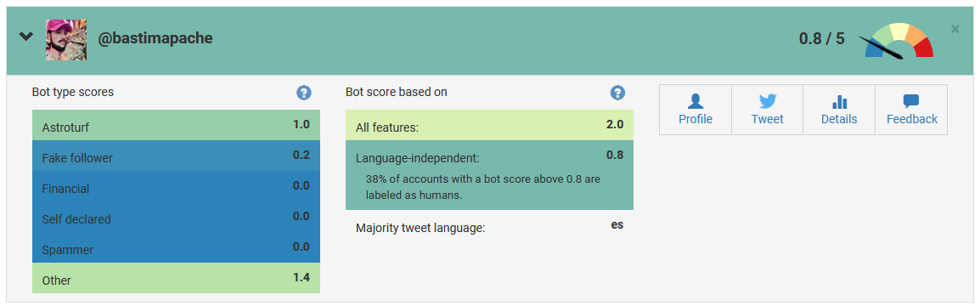980x306 pixels.
Task: Collapse the @bastimapache result chevron
Action: coord(25,37)
